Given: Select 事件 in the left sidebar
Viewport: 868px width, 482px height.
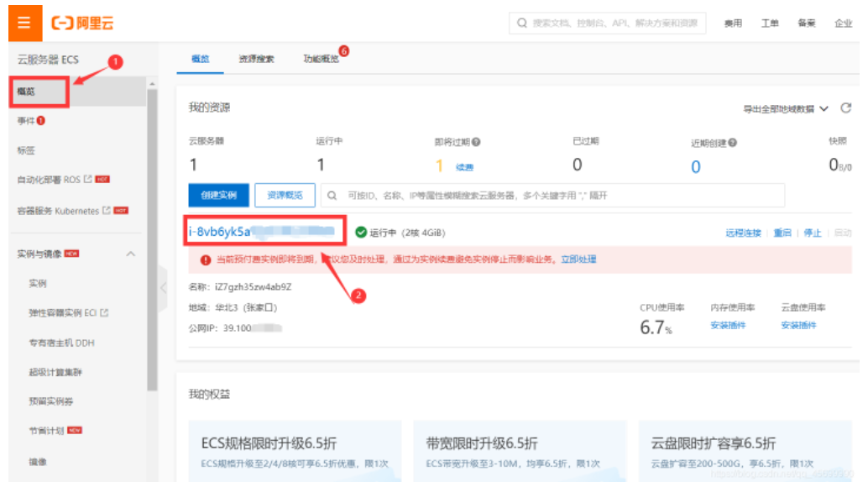Looking at the screenshot, I should pyautogui.click(x=26, y=121).
